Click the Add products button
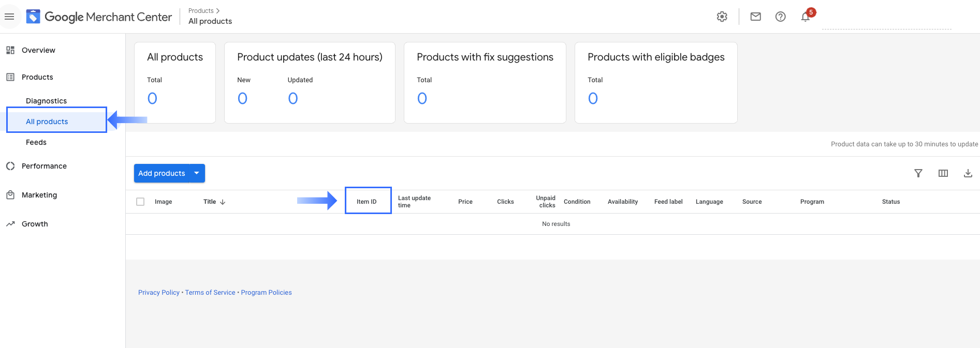The height and width of the screenshot is (348, 980). pos(162,173)
